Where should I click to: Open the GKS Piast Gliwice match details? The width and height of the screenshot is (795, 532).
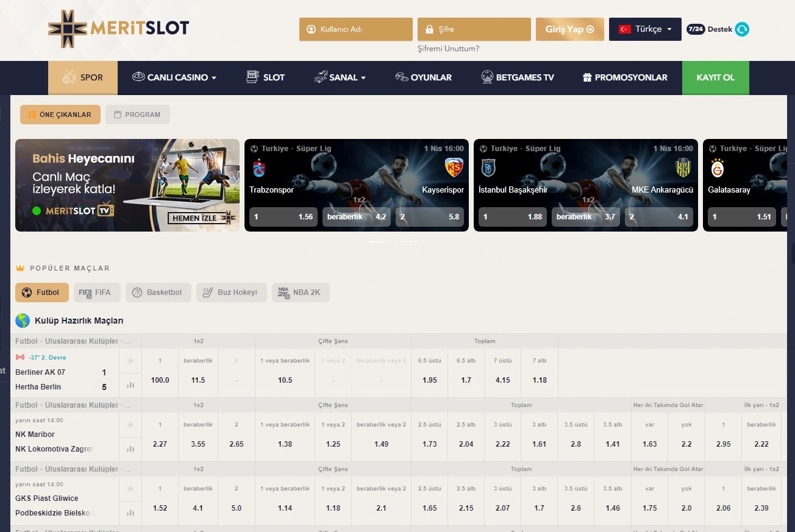pos(47,498)
